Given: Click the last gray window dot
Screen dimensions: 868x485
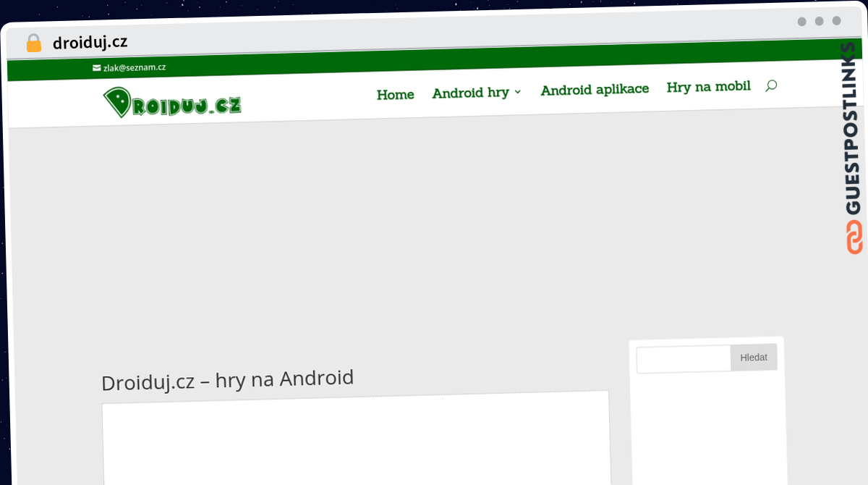Looking at the screenshot, I should point(837,21).
